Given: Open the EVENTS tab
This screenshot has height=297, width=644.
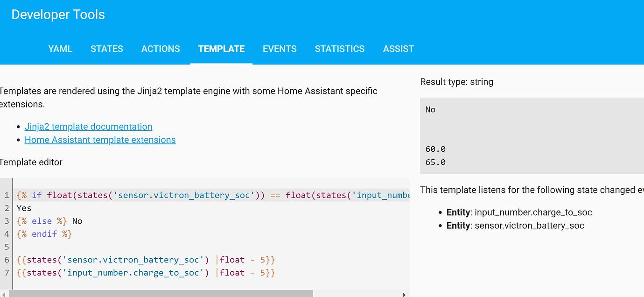Looking at the screenshot, I should [280, 49].
